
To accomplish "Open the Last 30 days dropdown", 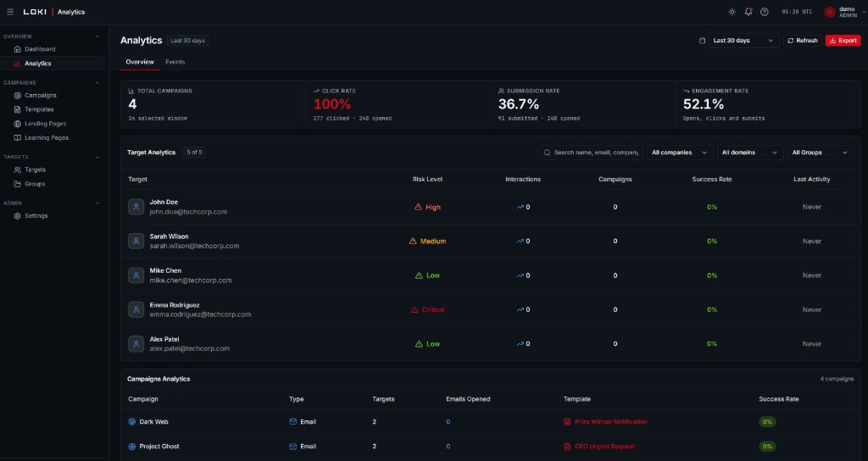I will click(x=743, y=41).
